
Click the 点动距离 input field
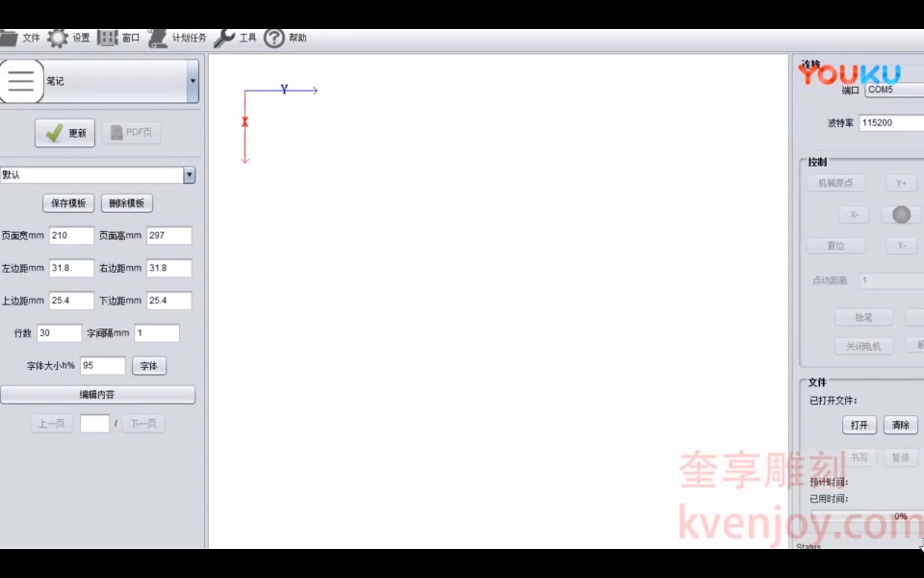[x=892, y=281]
